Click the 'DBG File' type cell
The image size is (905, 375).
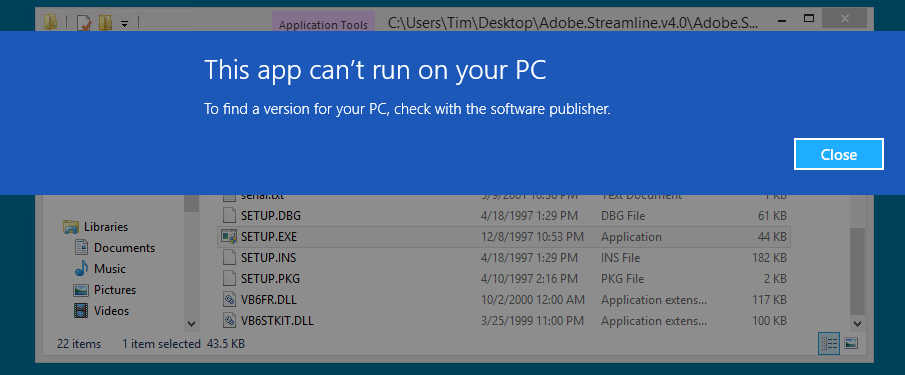pyautogui.click(x=623, y=216)
